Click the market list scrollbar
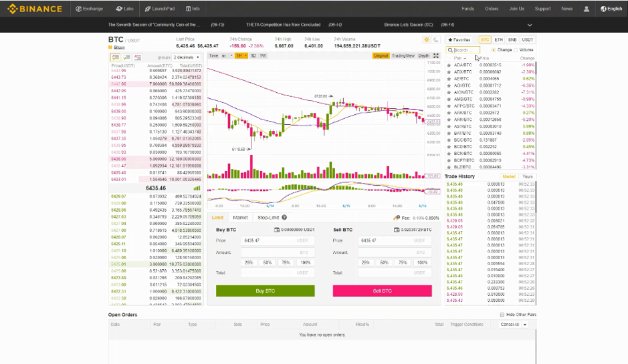 click(x=536, y=68)
